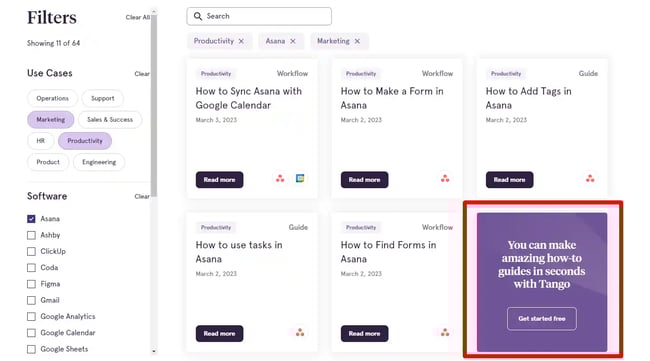Click Productivity tag on Add Tags card
The image size is (650, 361).
(506, 74)
